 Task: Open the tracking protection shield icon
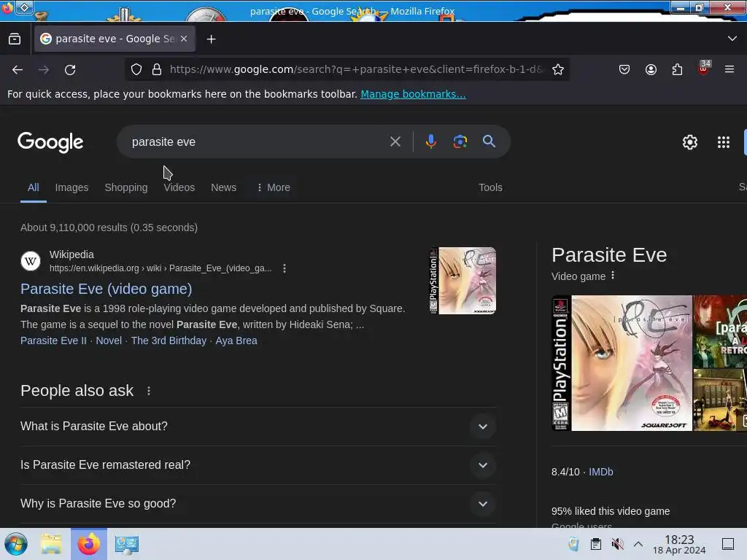pyautogui.click(x=136, y=69)
